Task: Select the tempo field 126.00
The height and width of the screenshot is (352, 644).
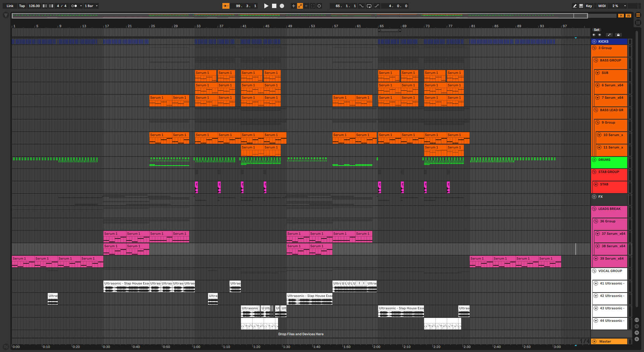Action: (x=34, y=6)
